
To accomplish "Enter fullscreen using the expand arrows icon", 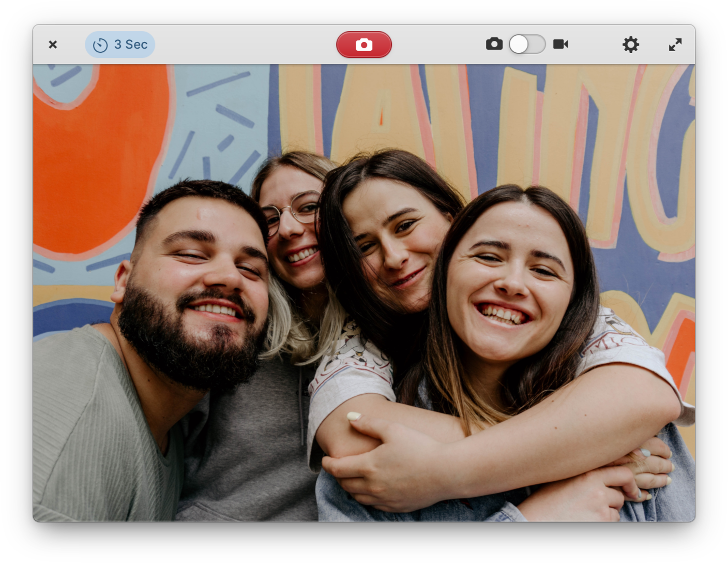I will tap(675, 45).
